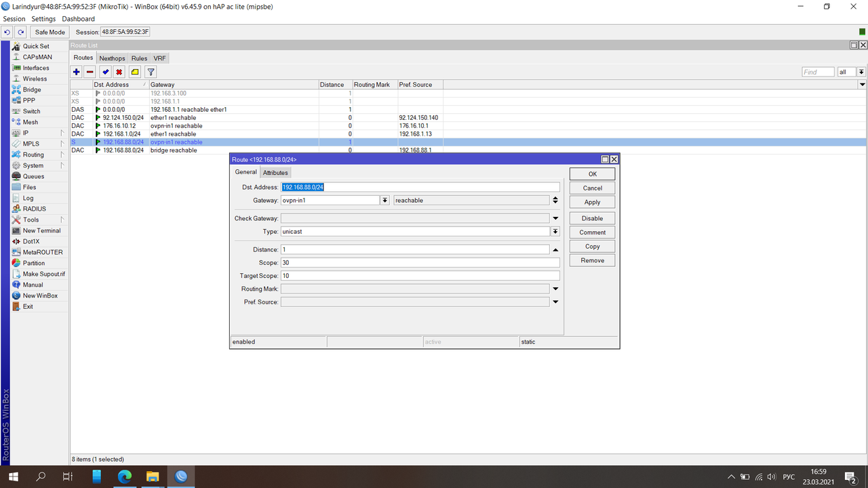Screen dimensions: 868x488
Task: Open the Mesh section
Action: click(31, 122)
